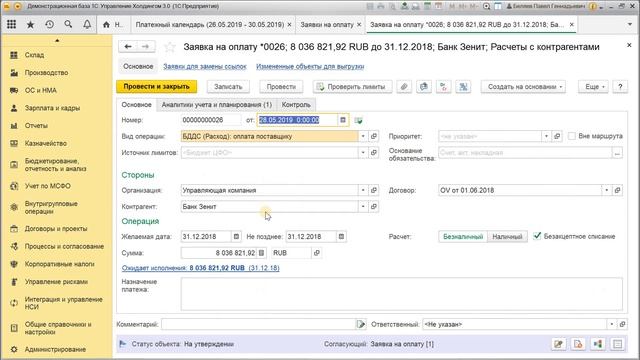Open Favorites star in the top toolbar
640x360 pixels.
click(x=30, y=24)
